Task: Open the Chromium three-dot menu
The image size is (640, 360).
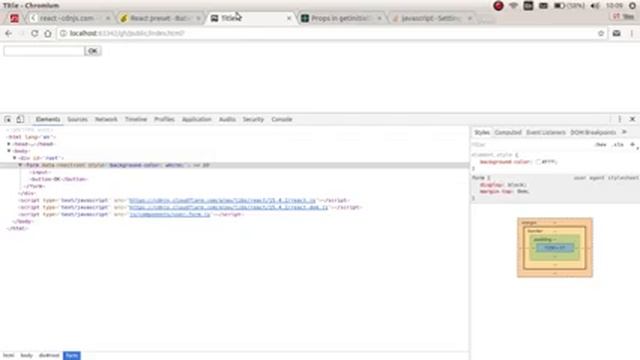Action: coord(631,33)
